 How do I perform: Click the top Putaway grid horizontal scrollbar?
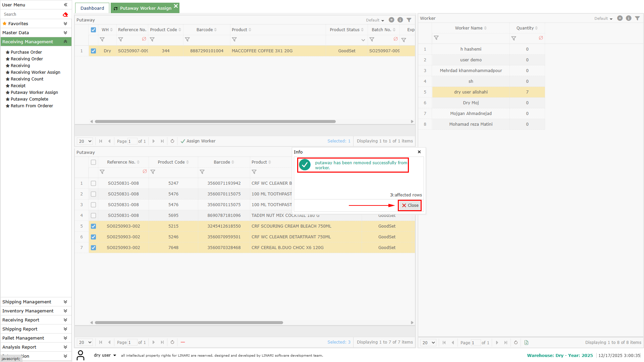click(x=215, y=121)
